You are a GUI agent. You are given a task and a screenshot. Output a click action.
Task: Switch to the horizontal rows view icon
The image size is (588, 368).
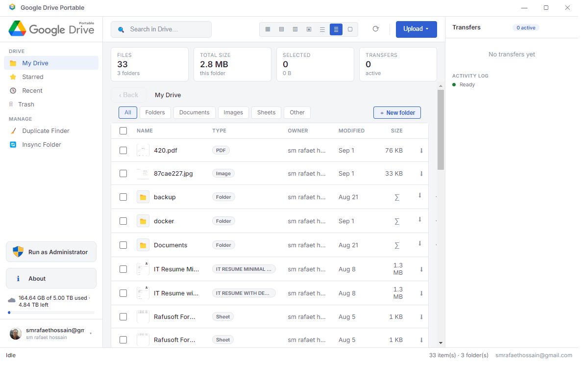[x=281, y=29]
